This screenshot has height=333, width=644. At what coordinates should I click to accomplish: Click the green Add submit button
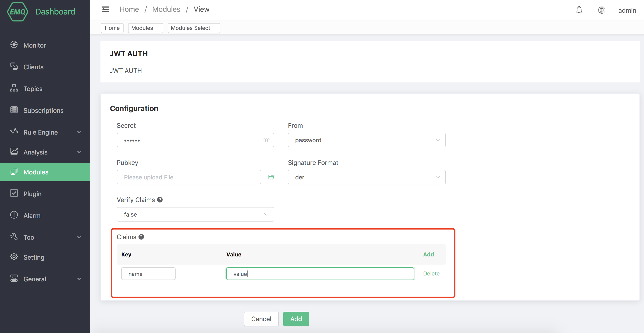pos(296,319)
